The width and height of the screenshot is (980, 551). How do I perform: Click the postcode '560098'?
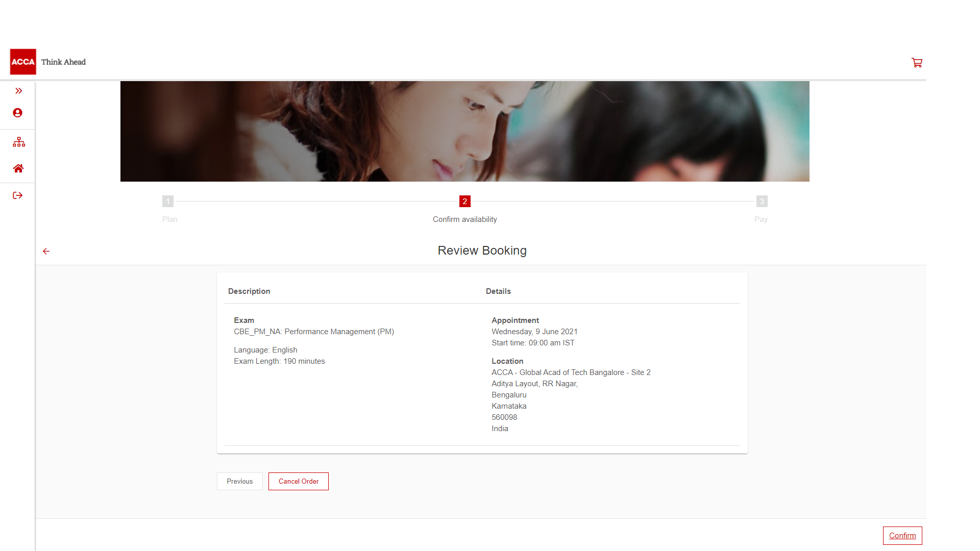click(x=504, y=417)
